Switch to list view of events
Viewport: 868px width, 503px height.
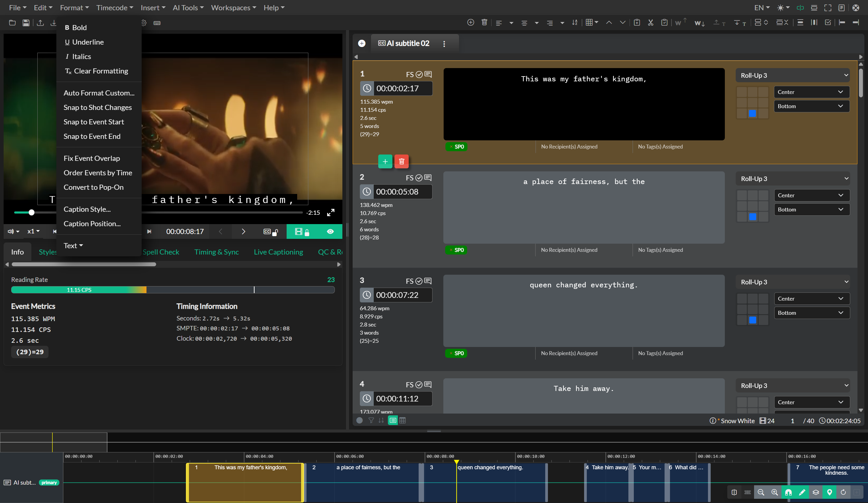point(393,420)
